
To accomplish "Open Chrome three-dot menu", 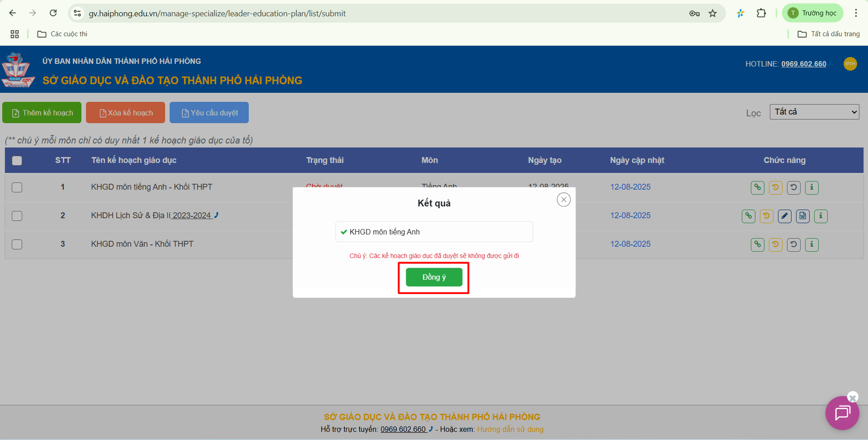I will tap(856, 13).
